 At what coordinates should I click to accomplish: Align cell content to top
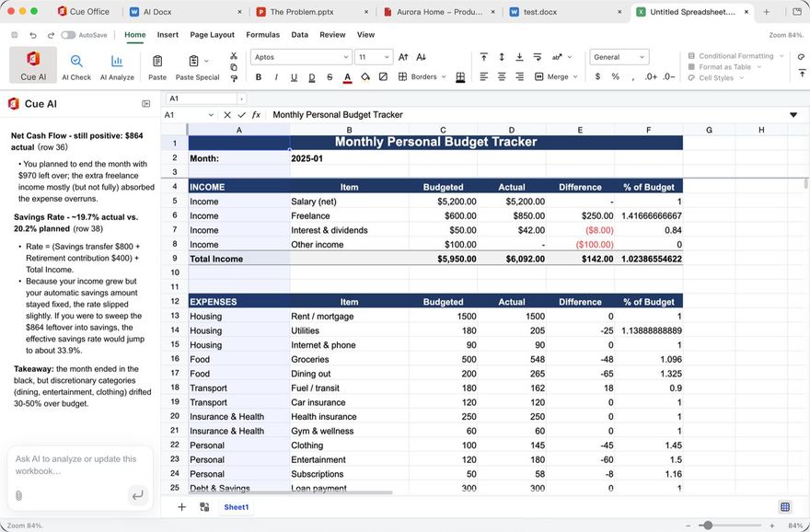[483, 57]
